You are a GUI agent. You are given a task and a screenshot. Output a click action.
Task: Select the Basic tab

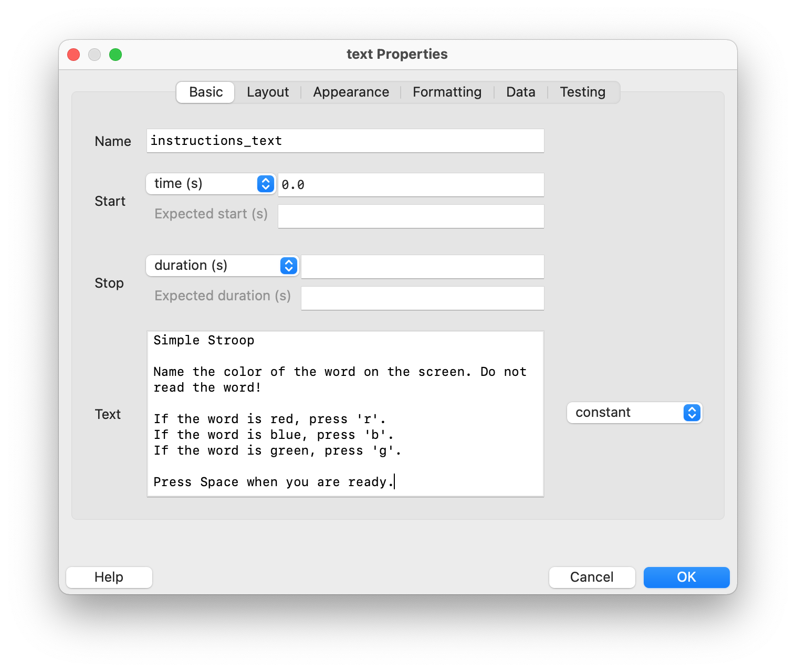(x=206, y=92)
